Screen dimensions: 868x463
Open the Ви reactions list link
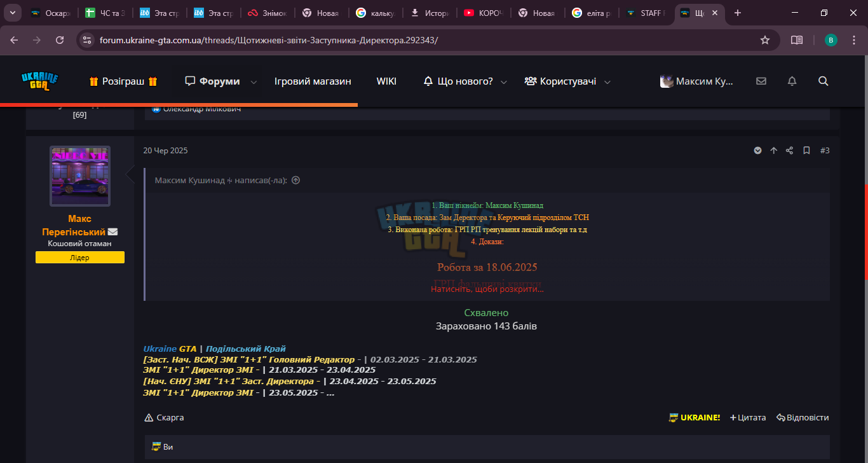[x=168, y=447]
